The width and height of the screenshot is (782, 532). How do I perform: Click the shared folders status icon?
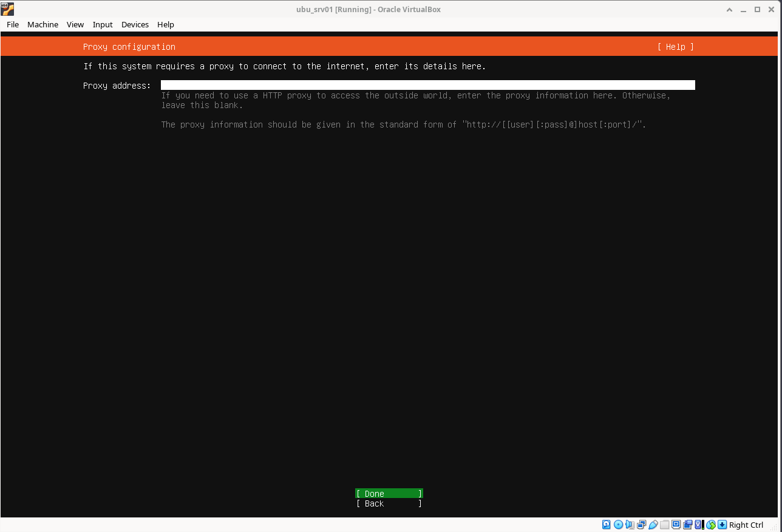(664, 525)
